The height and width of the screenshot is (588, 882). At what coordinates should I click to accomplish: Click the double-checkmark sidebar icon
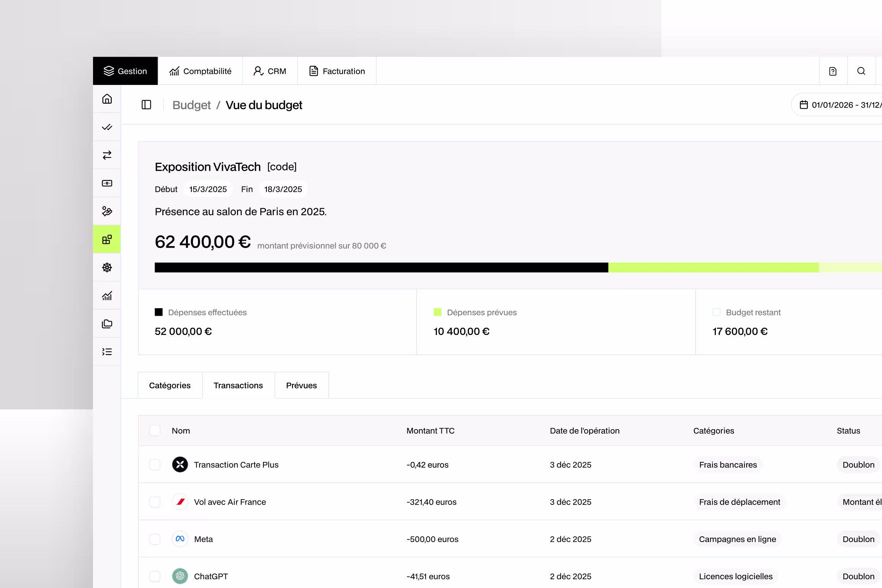click(x=107, y=127)
